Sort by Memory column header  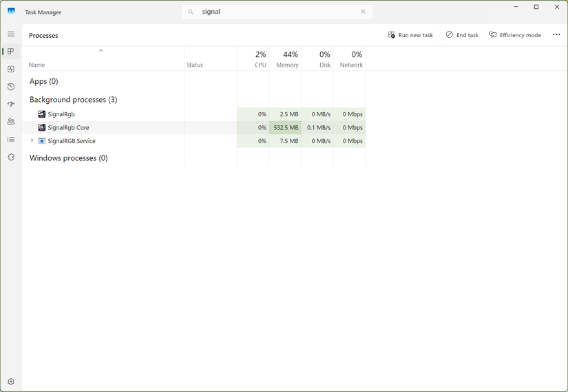pyautogui.click(x=285, y=59)
